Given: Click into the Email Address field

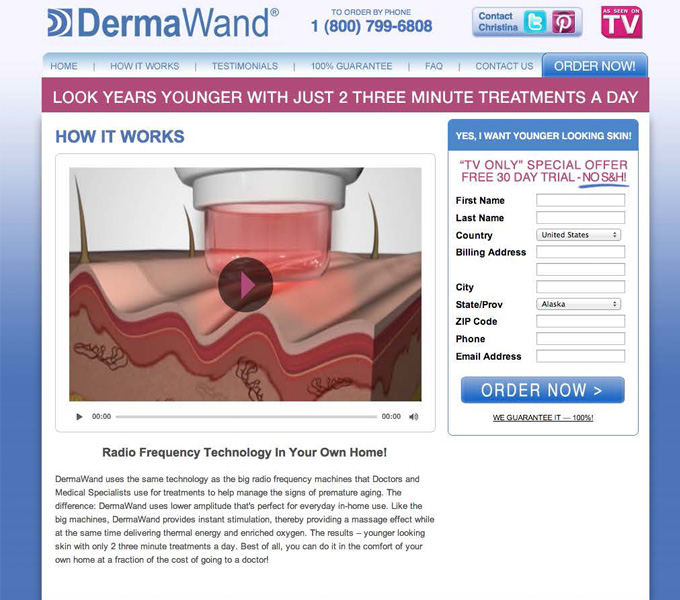Looking at the screenshot, I should pos(581,356).
